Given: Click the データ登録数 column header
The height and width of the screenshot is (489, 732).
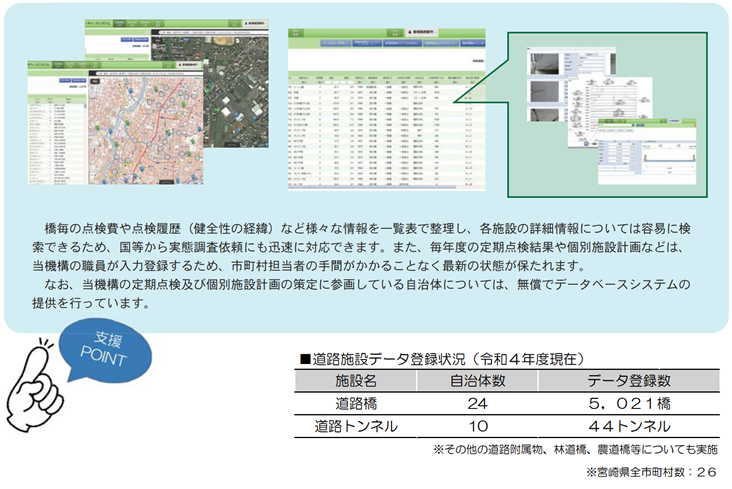Looking at the screenshot, I should point(629,381).
